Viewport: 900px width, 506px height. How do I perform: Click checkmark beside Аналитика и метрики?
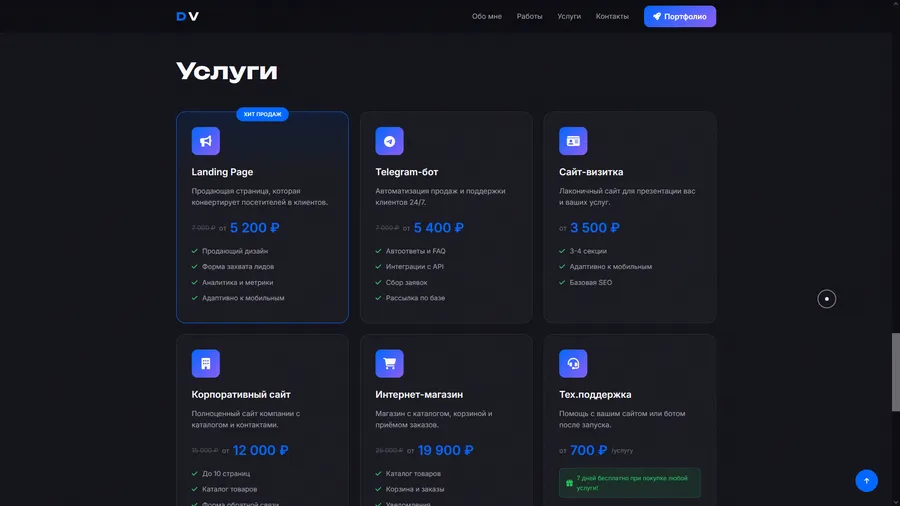coord(195,282)
